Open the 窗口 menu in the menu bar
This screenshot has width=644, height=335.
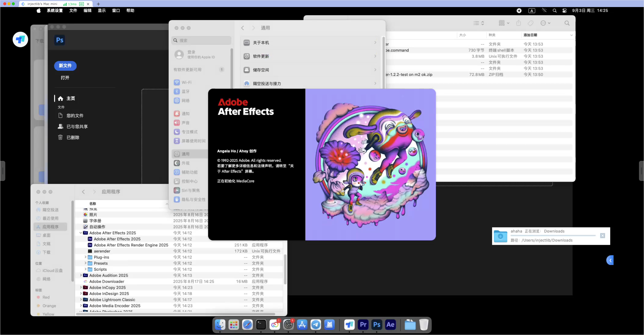pos(116,11)
